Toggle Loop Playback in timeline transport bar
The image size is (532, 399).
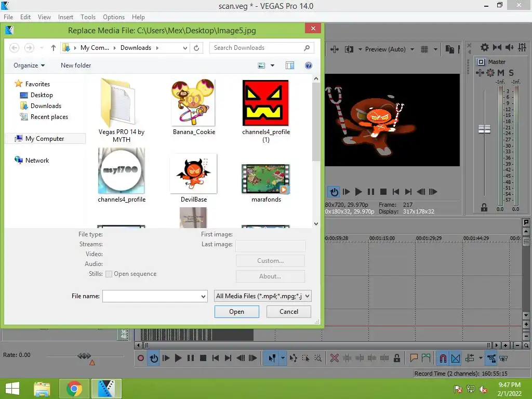click(154, 358)
